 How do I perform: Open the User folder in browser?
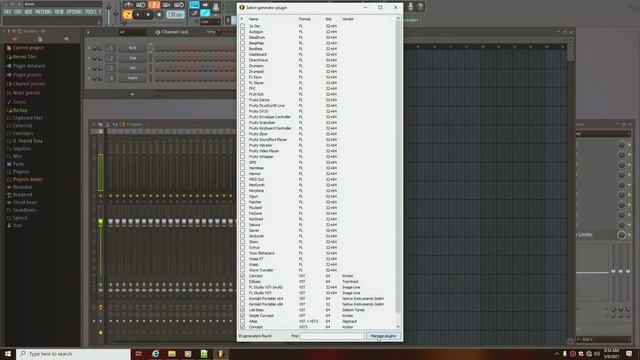click(14, 225)
